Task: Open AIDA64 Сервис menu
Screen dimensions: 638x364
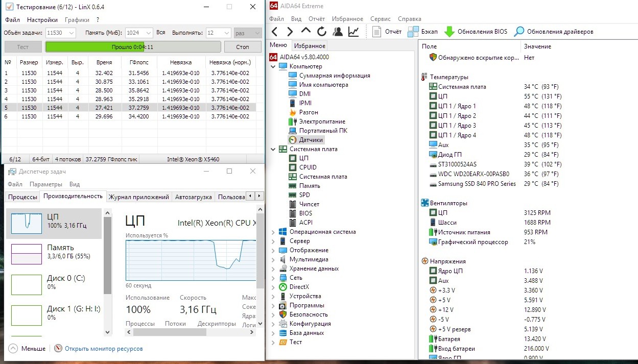Action: [381, 19]
